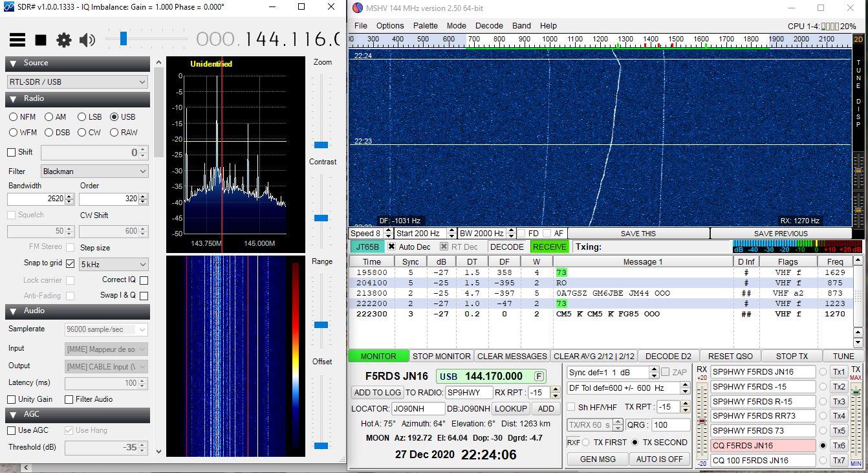The image size is (868, 473).
Task: Open the File menu in MSHV
Action: point(361,26)
